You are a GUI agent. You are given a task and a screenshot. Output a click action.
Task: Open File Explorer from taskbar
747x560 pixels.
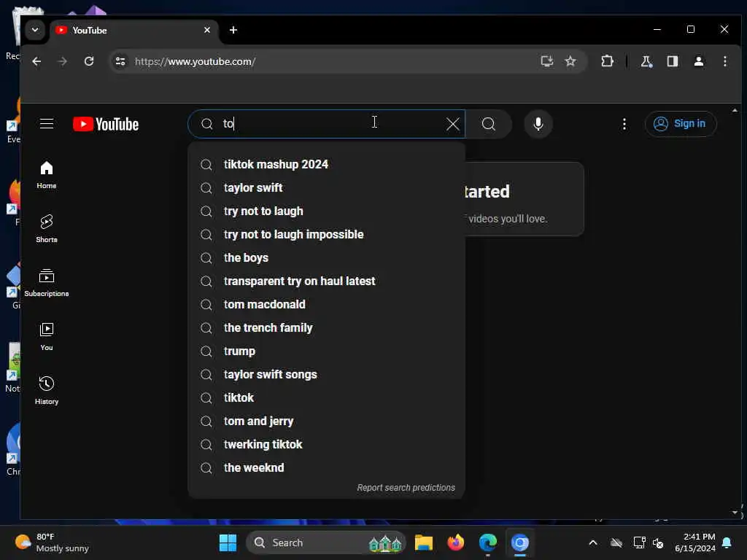pyautogui.click(x=424, y=542)
